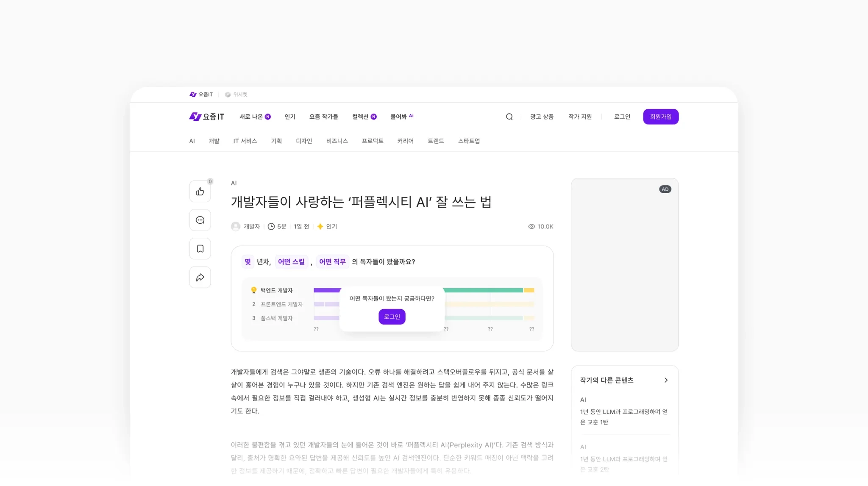Click the 요즘IT main logo
The height and width of the screenshot is (486, 868).
pos(207,117)
